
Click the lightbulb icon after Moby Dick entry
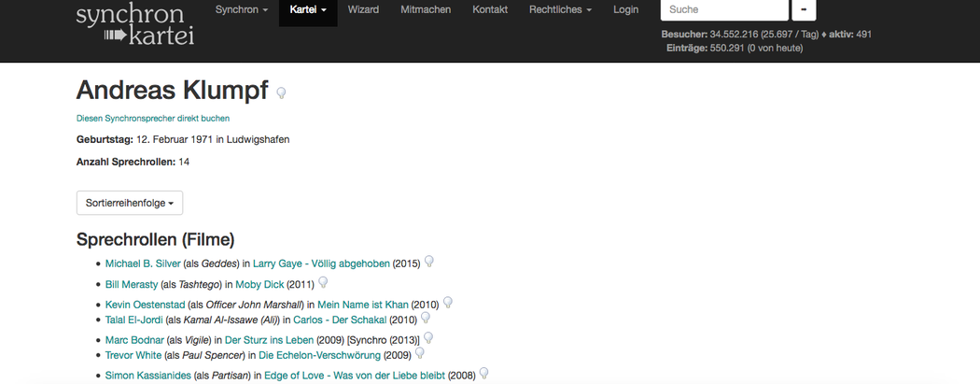[x=323, y=282]
